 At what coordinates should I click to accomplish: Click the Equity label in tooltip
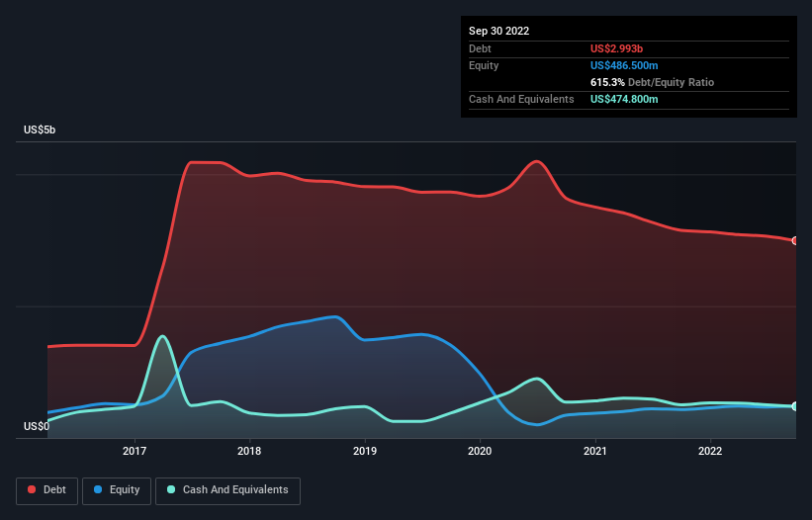pyautogui.click(x=484, y=65)
